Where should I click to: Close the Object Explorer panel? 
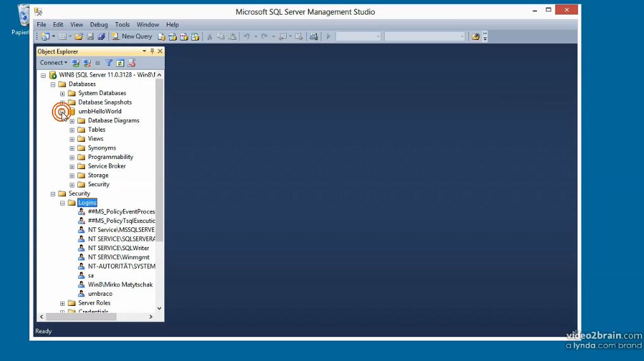160,51
